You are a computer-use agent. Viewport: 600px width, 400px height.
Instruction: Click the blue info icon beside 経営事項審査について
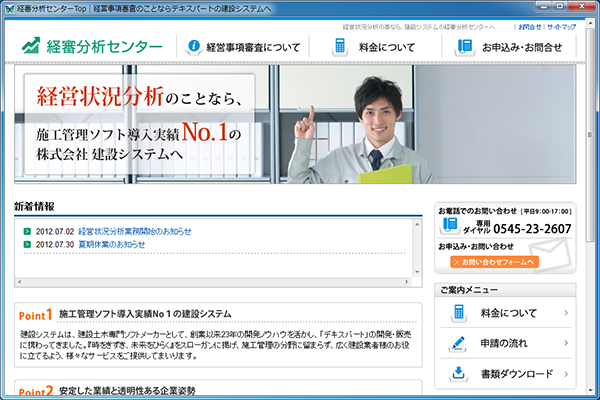(194, 46)
